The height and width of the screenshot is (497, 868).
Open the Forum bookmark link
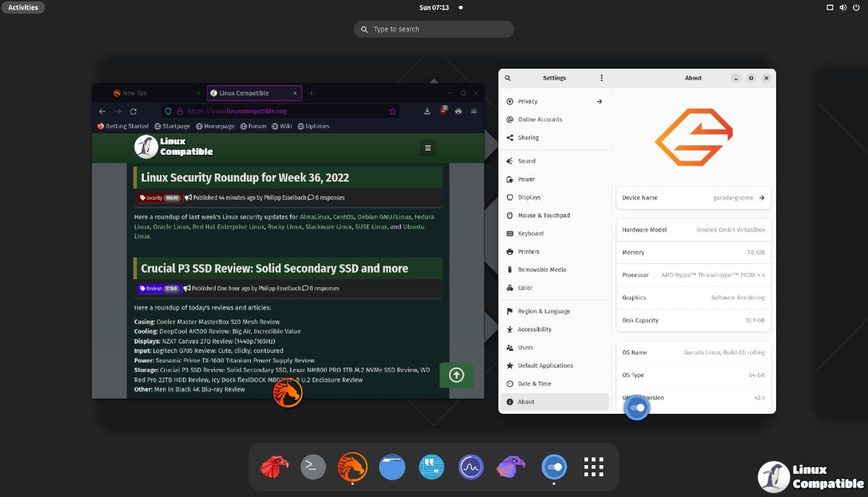point(253,126)
